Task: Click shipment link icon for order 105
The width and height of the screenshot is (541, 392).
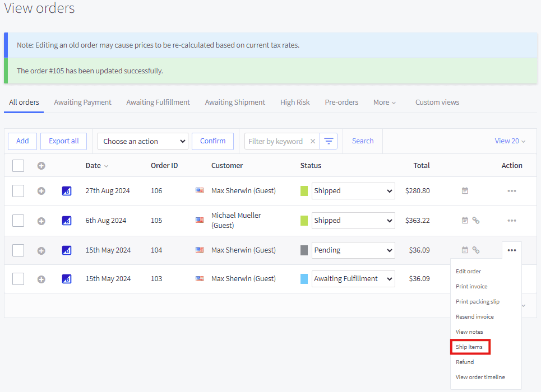Action: point(476,220)
